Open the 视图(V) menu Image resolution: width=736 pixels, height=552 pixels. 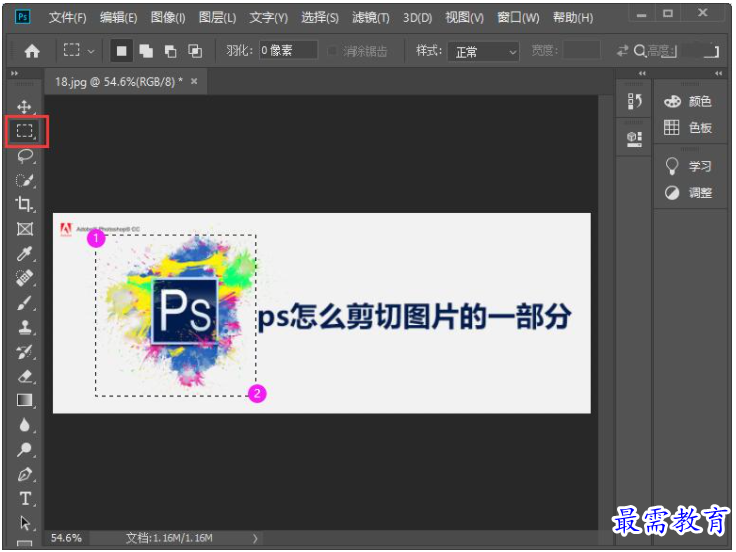(464, 18)
